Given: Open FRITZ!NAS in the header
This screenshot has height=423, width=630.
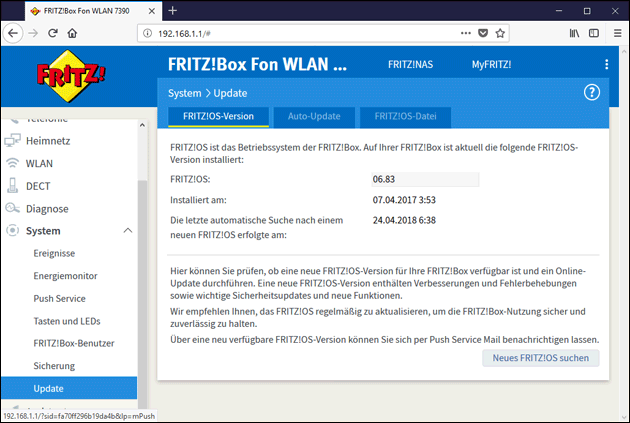Looking at the screenshot, I should point(410,65).
